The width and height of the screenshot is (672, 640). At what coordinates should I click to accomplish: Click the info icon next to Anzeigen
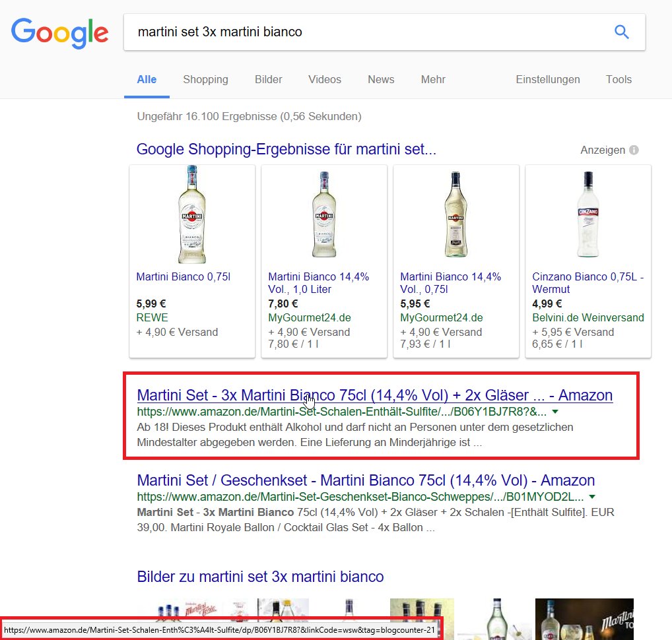click(x=634, y=150)
